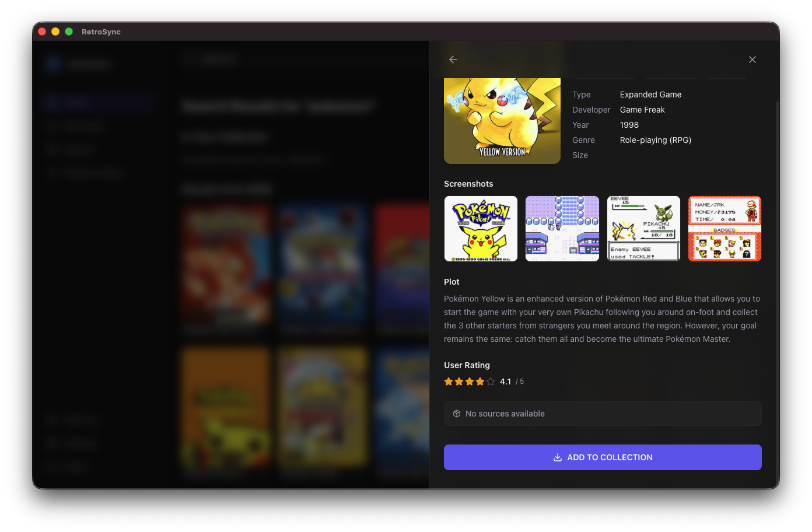This screenshot has width=812, height=532.
Task: Click the 'Role-playing (RPG)' genre value
Action: point(656,140)
